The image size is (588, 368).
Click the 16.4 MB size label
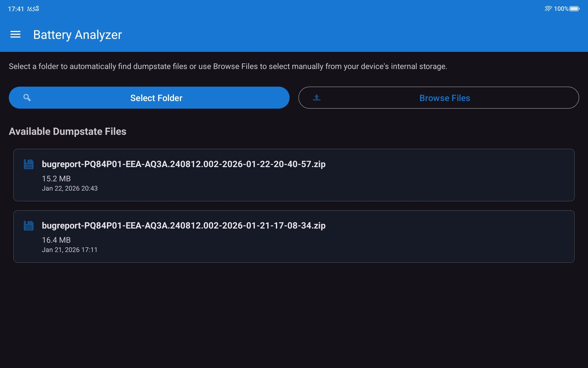(x=56, y=240)
